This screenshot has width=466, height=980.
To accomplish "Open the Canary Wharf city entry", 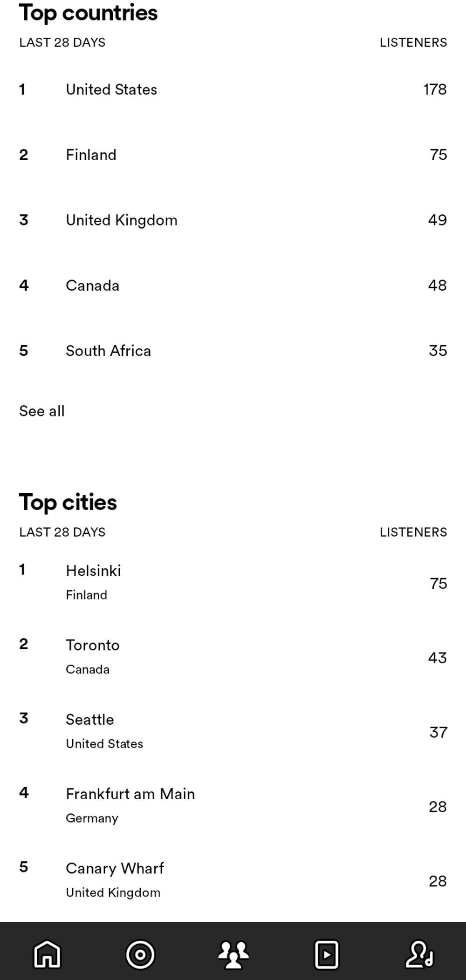I will pyautogui.click(x=233, y=881).
